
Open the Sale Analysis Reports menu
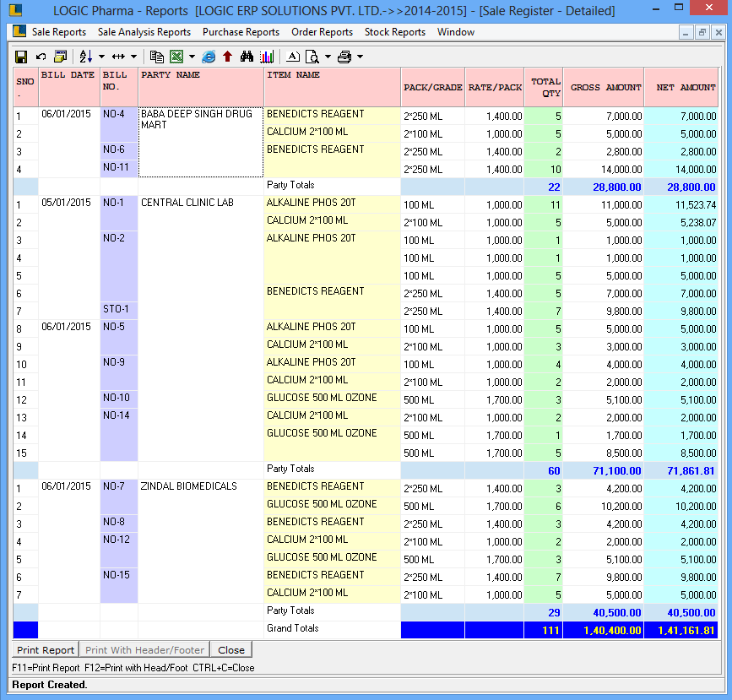click(144, 32)
